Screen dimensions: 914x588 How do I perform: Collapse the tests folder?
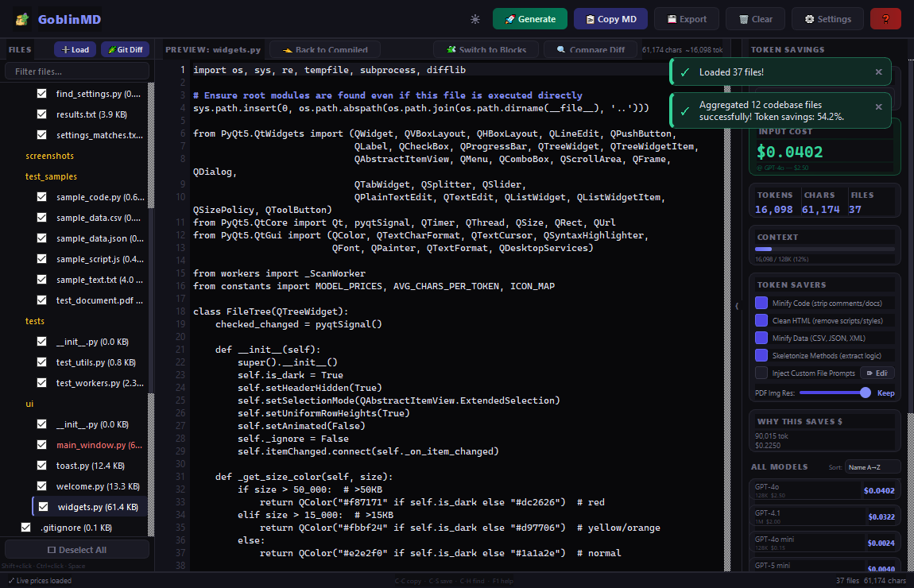35,321
